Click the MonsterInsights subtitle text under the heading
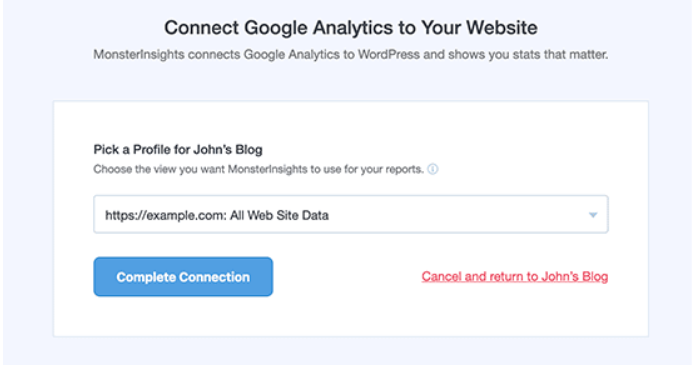Viewport: 694px width, 365px height. pos(351,55)
